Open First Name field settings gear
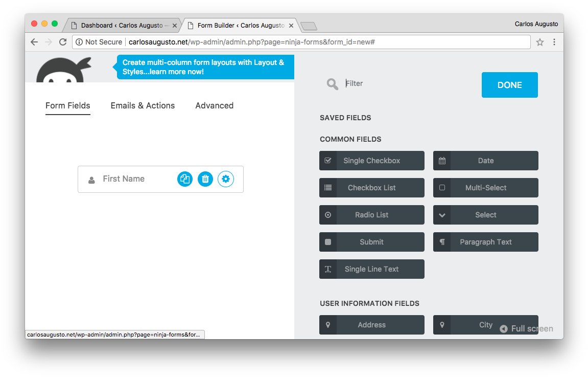588x377 pixels. coord(226,179)
